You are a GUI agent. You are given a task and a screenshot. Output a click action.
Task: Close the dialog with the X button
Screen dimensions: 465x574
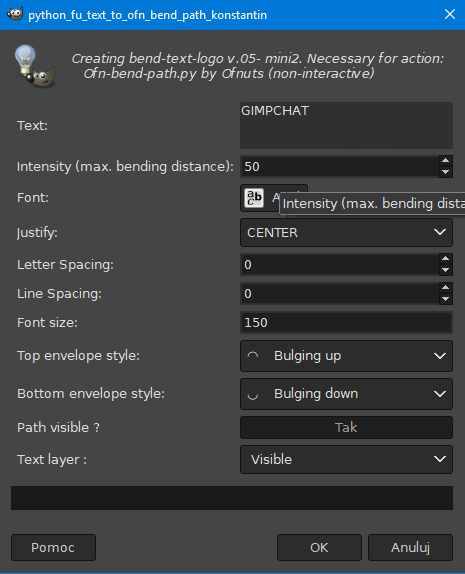[450, 14]
